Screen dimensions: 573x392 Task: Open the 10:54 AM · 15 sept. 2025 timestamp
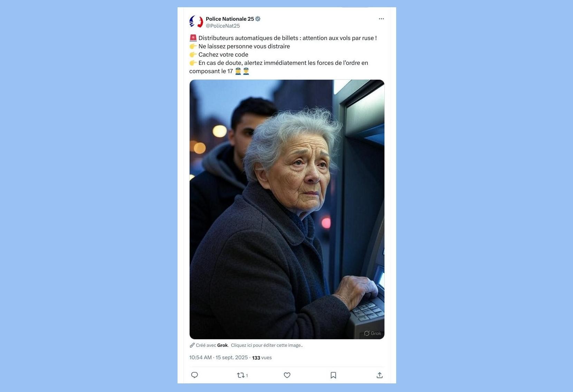tap(218, 357)
